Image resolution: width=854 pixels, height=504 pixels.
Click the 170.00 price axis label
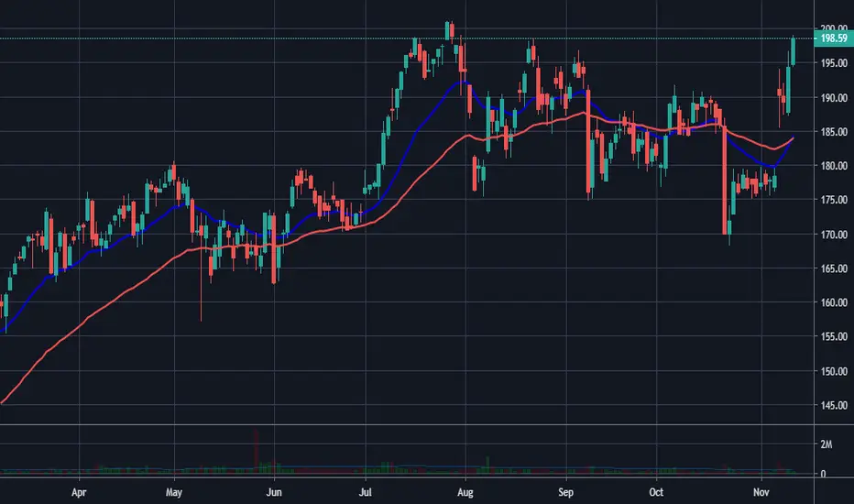[834, 235]
